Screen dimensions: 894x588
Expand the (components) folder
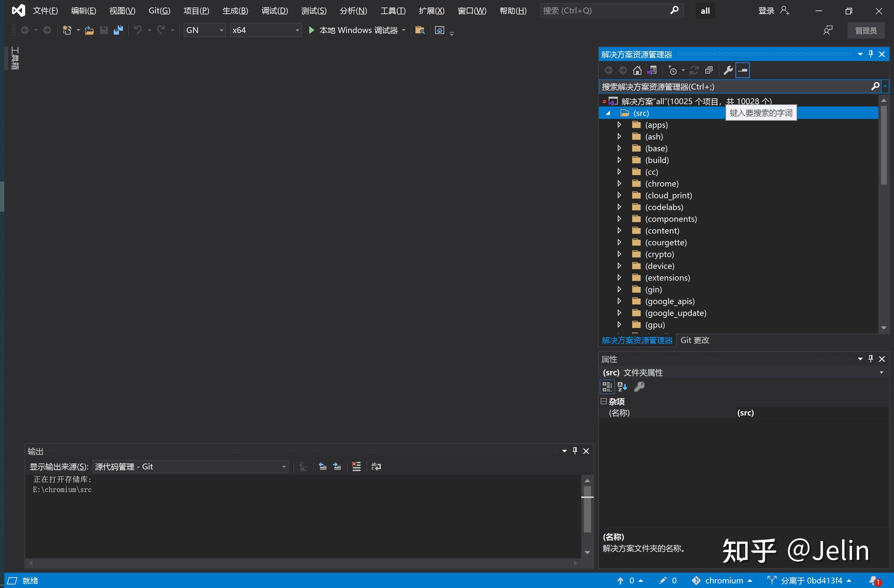tap(619, 219)
